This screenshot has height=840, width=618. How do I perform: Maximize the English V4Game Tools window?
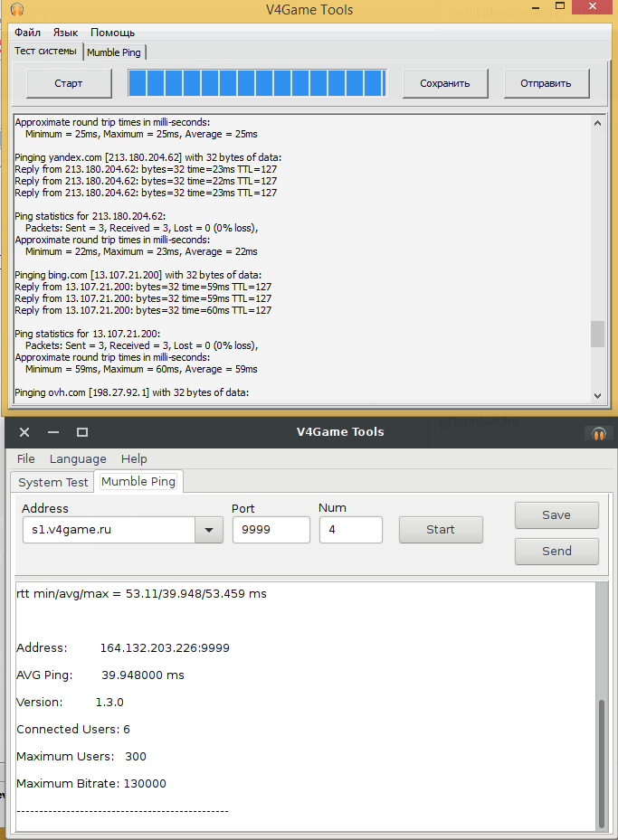tap(82, 432)
